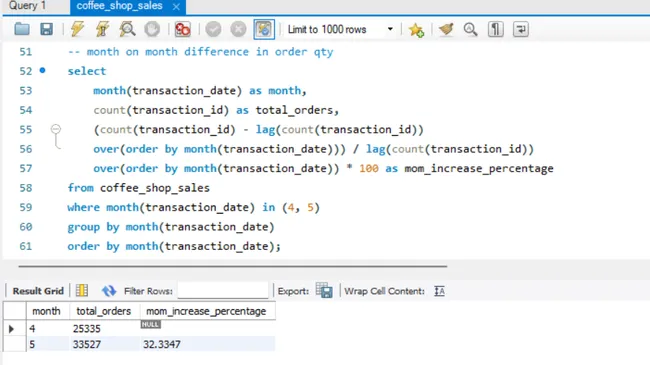This screenshot has height=365, width=650.
Task: Refresh result set arrows icon
Action: [109, 291]
